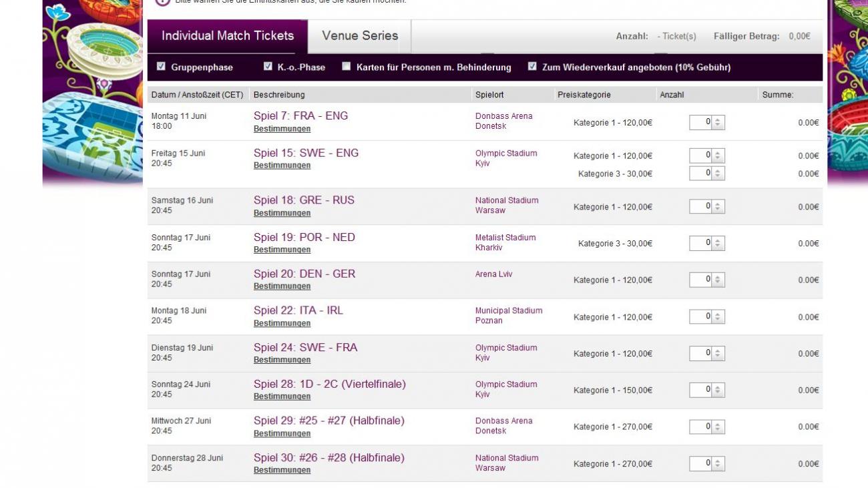This screenshot has height=488, width=868.
Task: Toggle the K.-o.-Phase checkbox
Action: point(268,67)
